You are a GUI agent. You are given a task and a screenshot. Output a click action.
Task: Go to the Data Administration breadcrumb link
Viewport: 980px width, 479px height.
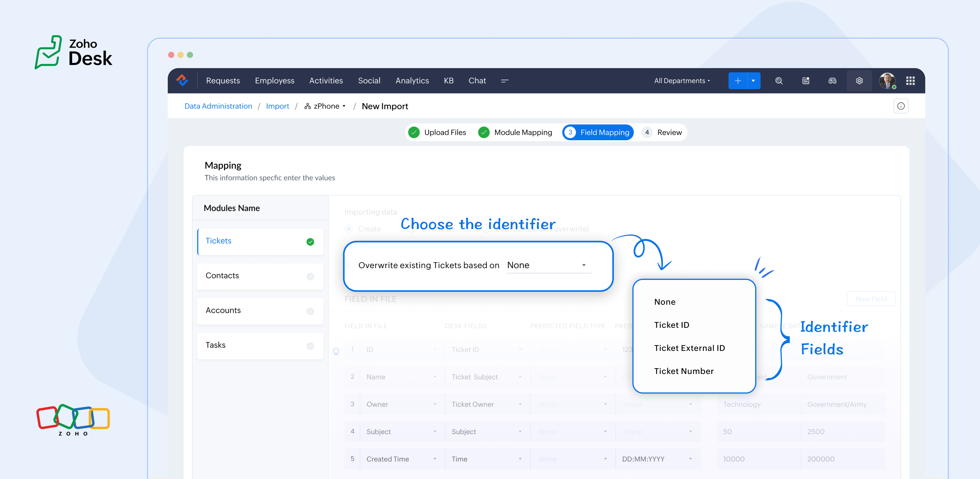point(218,106)
